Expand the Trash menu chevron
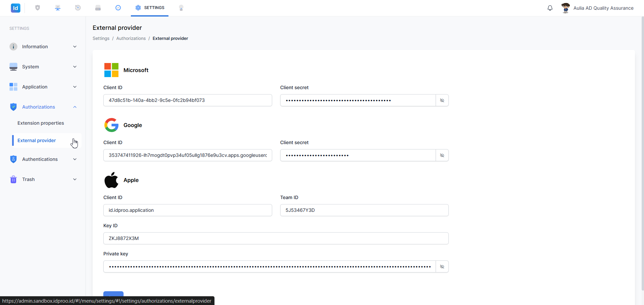644x305 pixels. [75, 179]
